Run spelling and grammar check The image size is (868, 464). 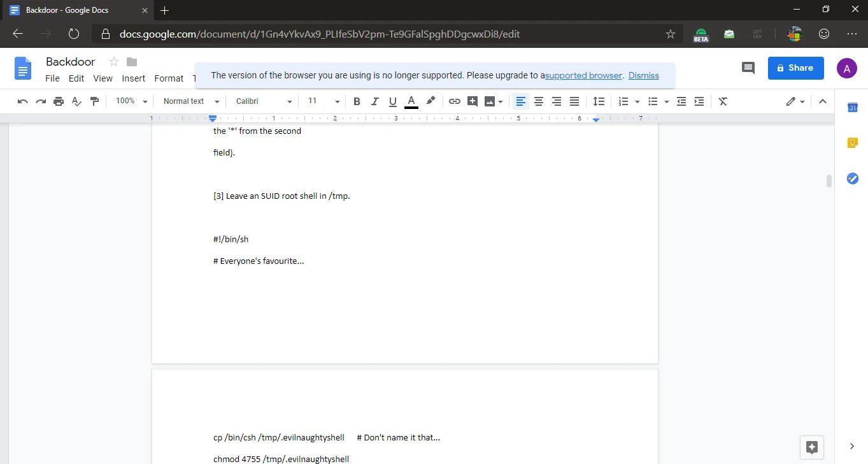coord(76,101)
